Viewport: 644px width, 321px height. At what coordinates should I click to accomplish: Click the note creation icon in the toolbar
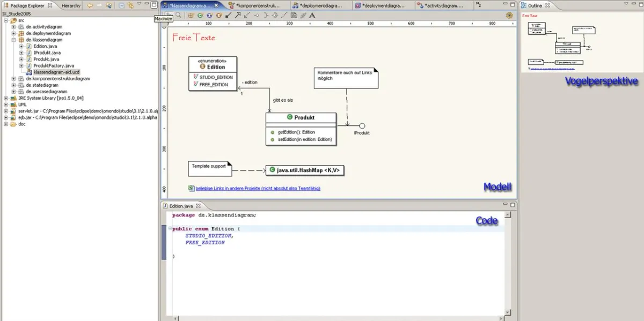coord(294,16)
